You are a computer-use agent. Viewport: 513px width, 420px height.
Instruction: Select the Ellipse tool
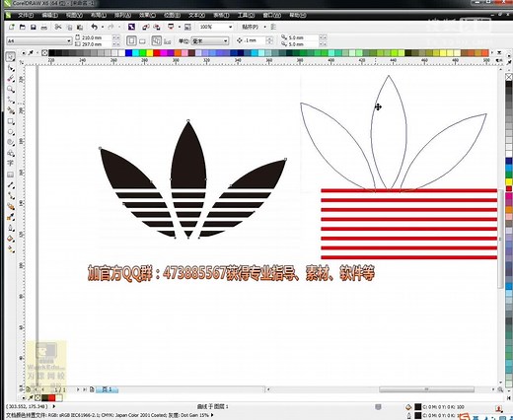click(11, 132)
